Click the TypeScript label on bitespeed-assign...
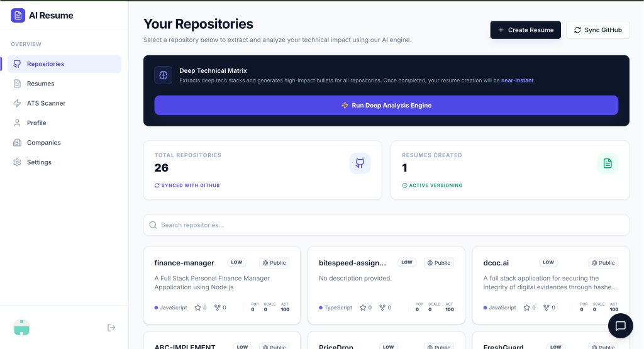The image size is (644, 349). (x=338, y=307)
